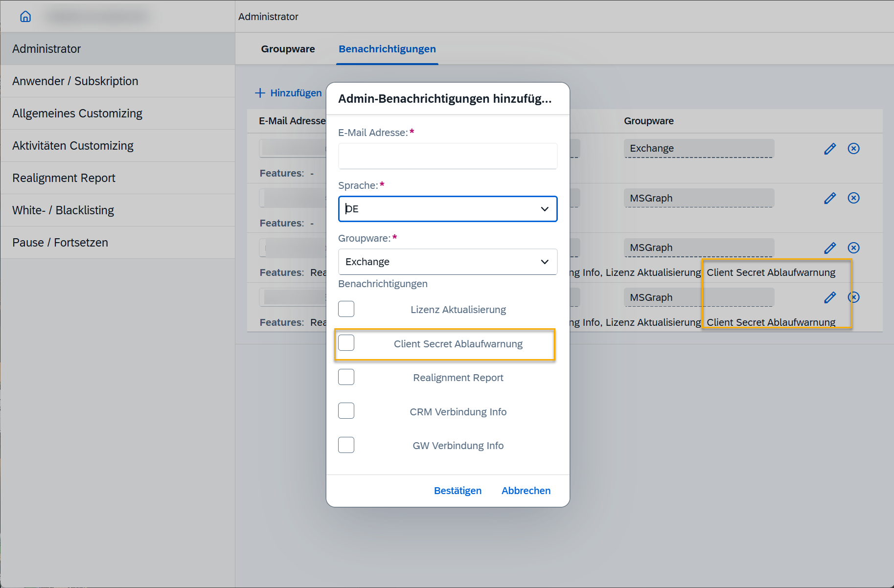894x588 pixels.
Task: Check the Client Secret Ablaufwarnung box
Action: (x=346, y=343)
